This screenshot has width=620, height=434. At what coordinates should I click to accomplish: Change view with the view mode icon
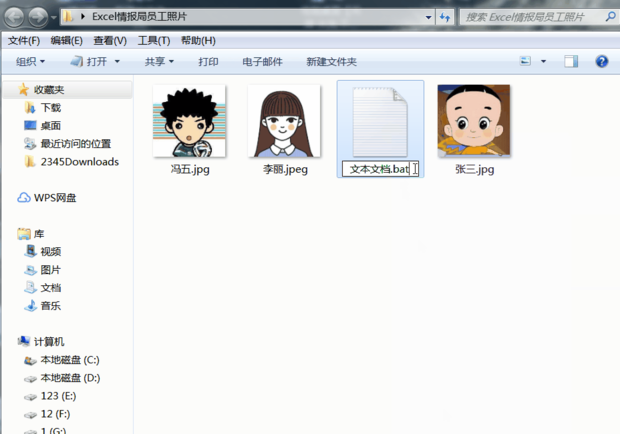[x=525, y=61]
